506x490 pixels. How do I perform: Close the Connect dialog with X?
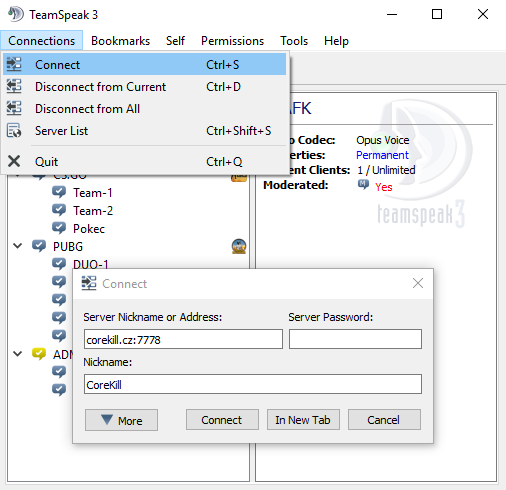point(418,283)
